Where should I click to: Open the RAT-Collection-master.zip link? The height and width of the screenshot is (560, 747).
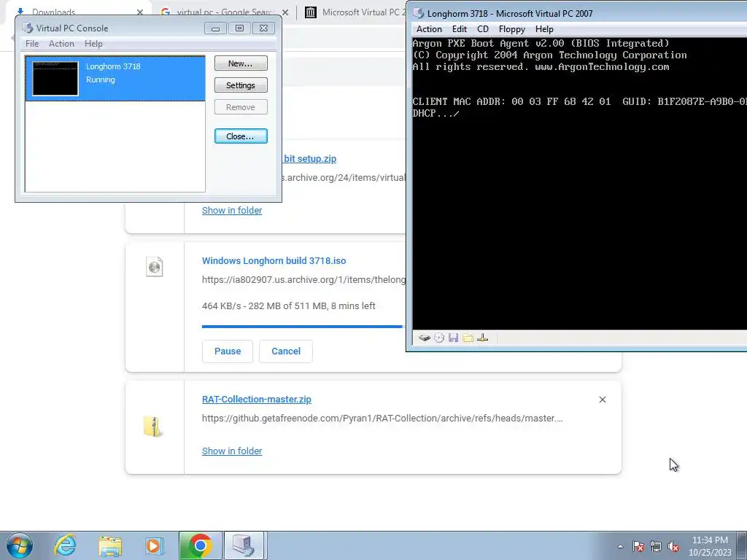click(256, 400)
